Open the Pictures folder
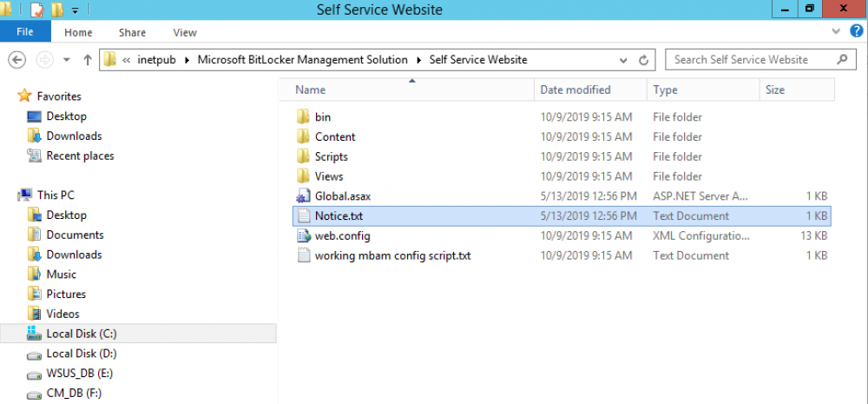Viewport: 868px width, 404px height. (x=66, y=295)
